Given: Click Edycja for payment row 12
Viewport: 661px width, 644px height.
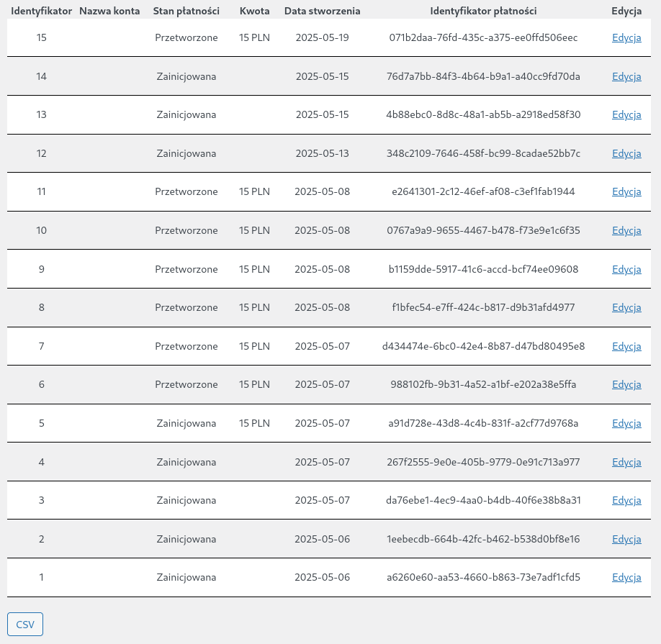Looking at the screenshot, I should [626, 153].
